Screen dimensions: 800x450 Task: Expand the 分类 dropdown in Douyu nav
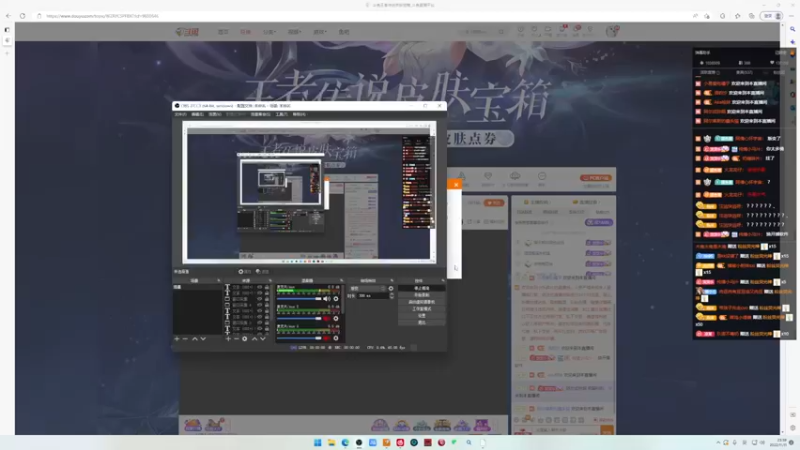click(x=269, y=32)
